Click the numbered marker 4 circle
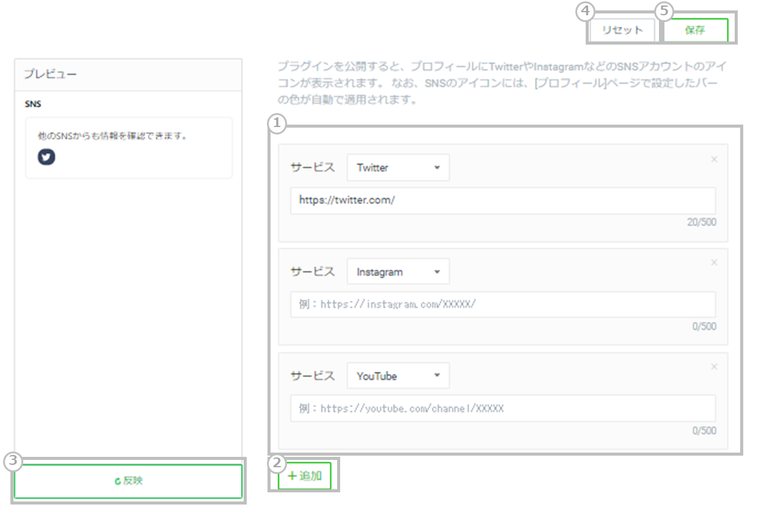The image size is (775, 532). [584, 10]
